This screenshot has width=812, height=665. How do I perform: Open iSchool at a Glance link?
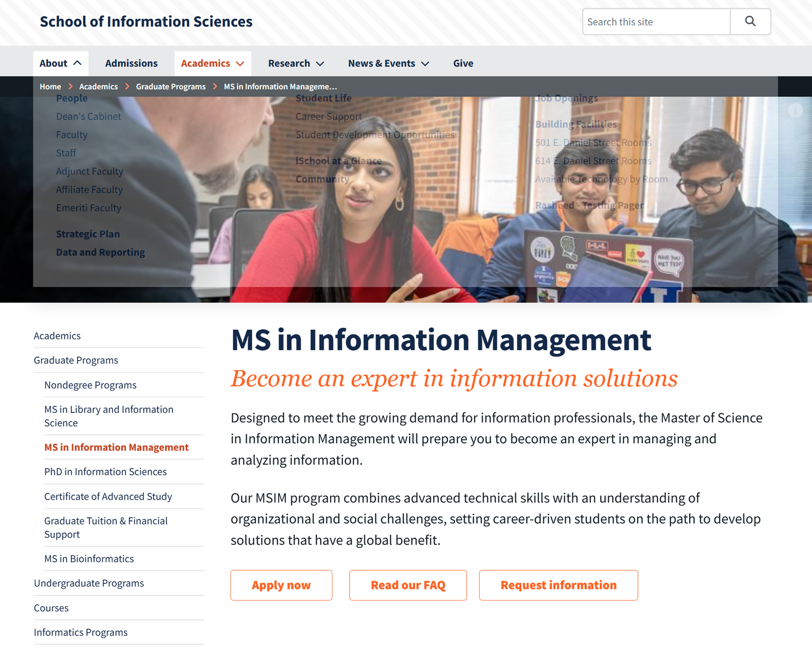click(339, 161)
